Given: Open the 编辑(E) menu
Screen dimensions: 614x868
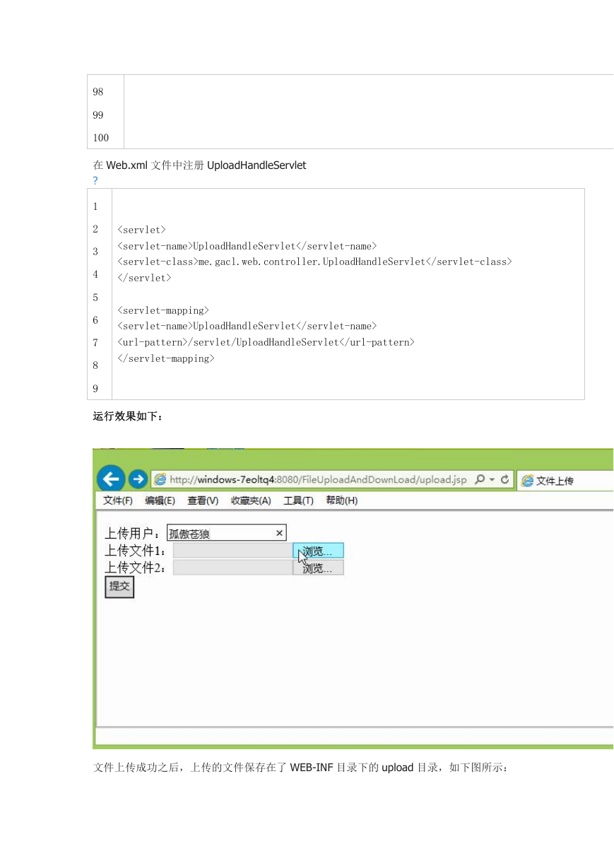Looking at the screenshot, I should click(x=160, y=500).
